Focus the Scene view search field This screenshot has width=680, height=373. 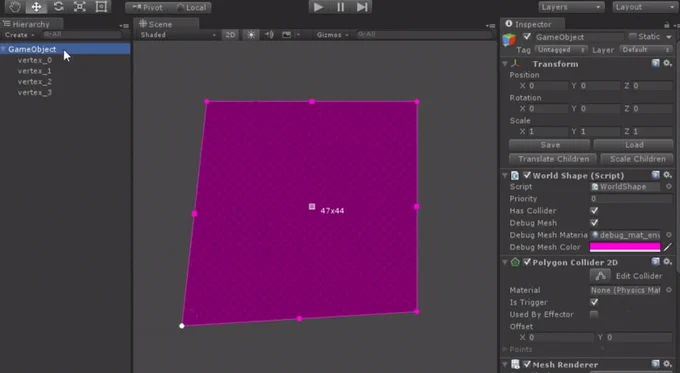[x=424, y=34]
